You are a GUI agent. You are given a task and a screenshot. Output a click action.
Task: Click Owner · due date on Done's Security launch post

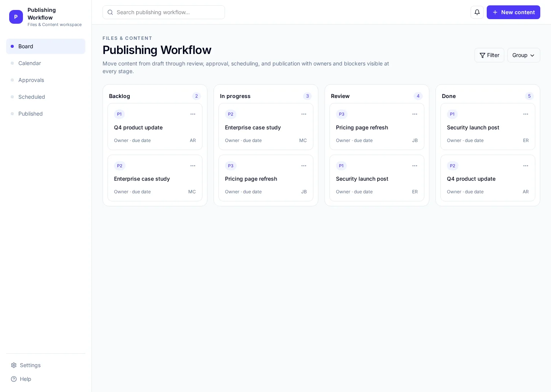click(x=465, y=140)
